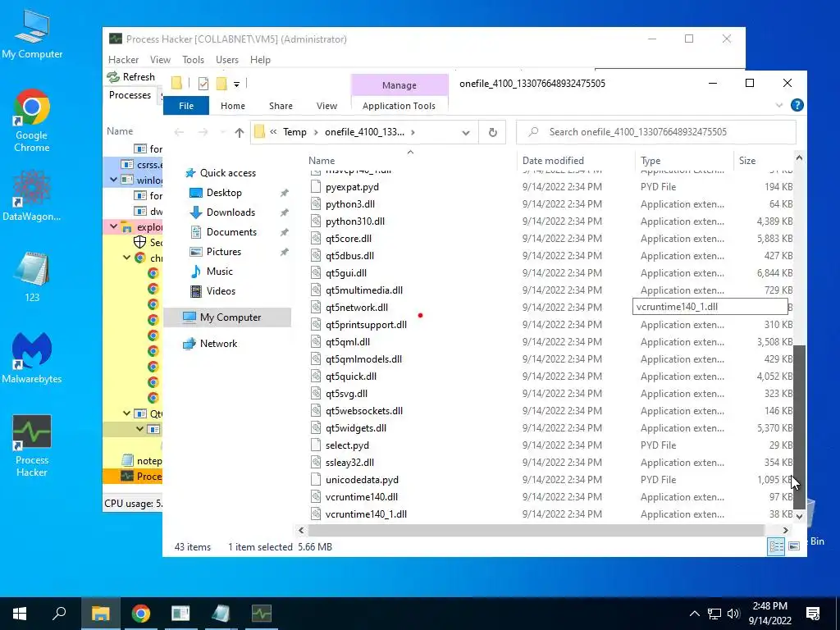Switch to details view layout icon

(776, 546)
